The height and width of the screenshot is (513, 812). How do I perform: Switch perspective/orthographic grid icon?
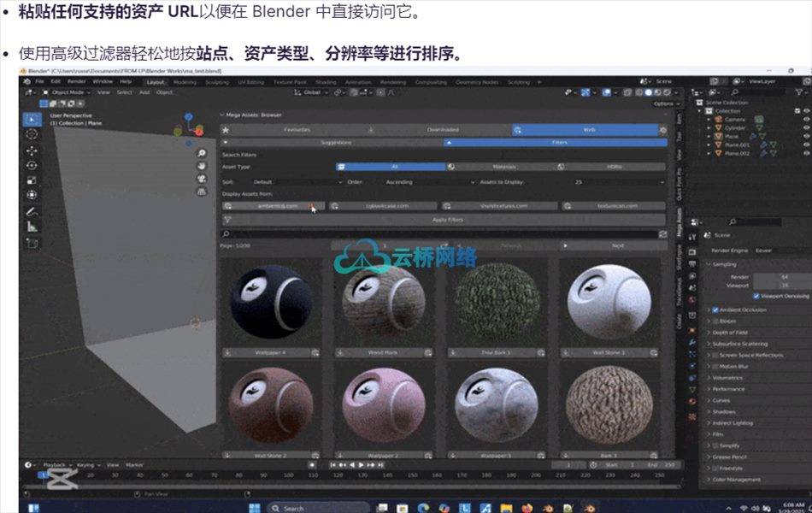point(202,192)
